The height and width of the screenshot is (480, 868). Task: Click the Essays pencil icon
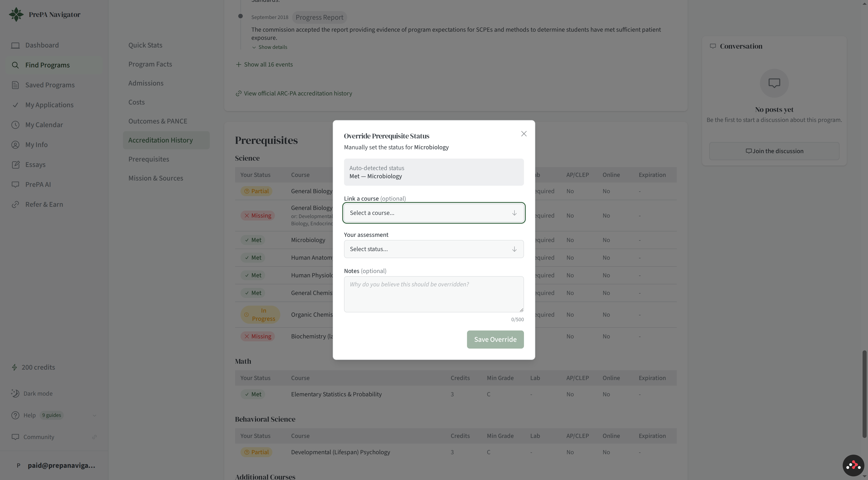pos(15,164)
